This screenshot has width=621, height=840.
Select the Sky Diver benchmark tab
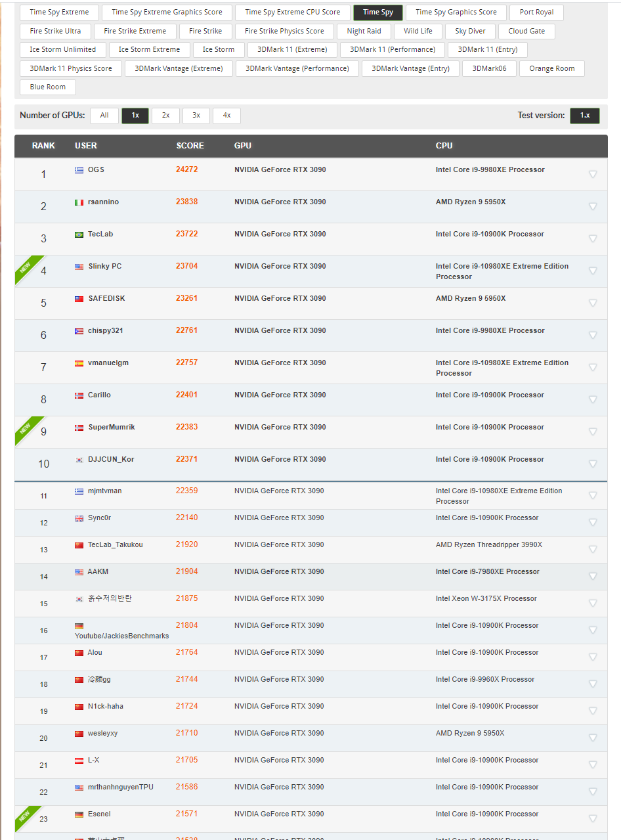click(x=470, y=31)
